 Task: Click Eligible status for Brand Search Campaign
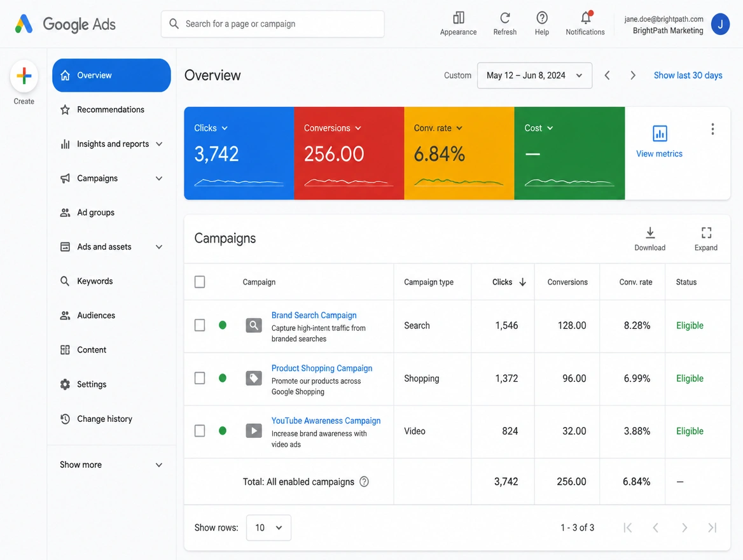point(690,325)
